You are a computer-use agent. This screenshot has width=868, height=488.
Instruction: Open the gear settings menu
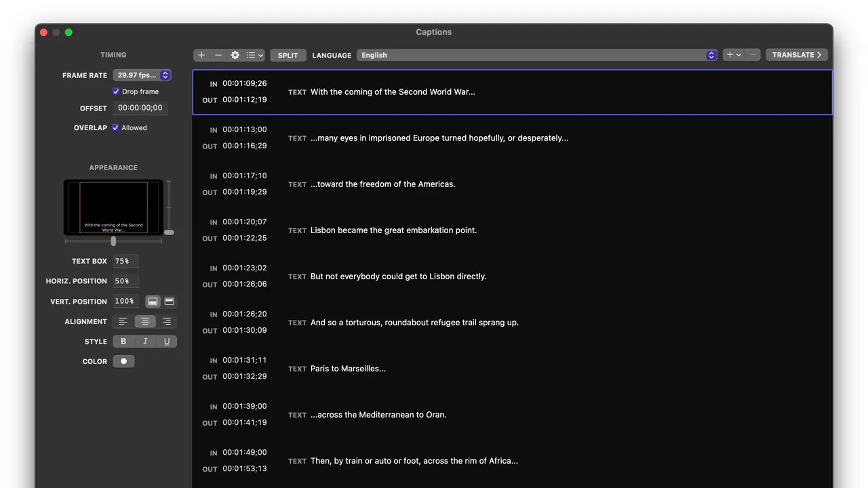click(x=235, y=55)
